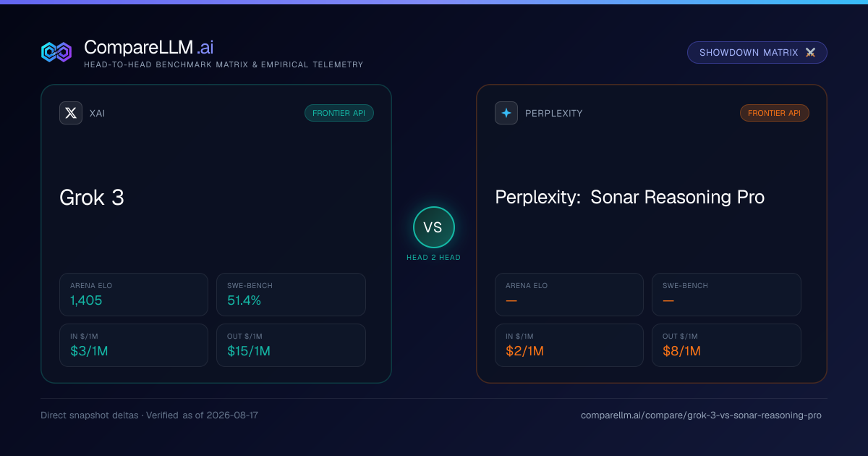Select Perplexity's empty SWE-Bench card
The width and height of the screenshot is (868, 456).
pyautogui.click(x=726, y=295)
